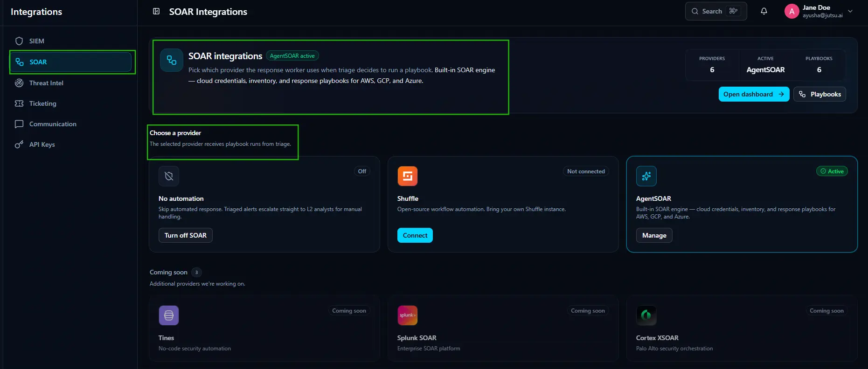This screenshot has width=868, height=369.
Task: Click the Search field in the header
Action: tap(716, 11)
